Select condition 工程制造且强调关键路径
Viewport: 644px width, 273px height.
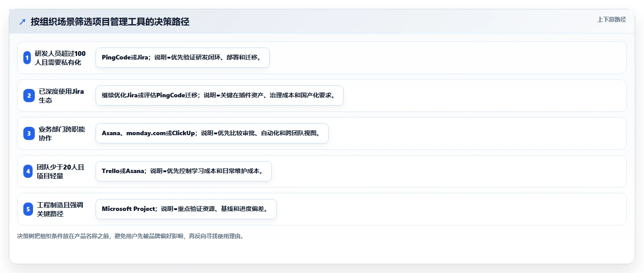(60, 209)
